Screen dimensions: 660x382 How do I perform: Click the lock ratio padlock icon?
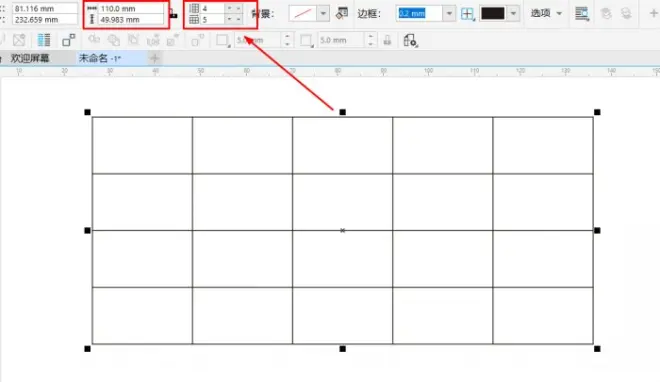(173, 14)
